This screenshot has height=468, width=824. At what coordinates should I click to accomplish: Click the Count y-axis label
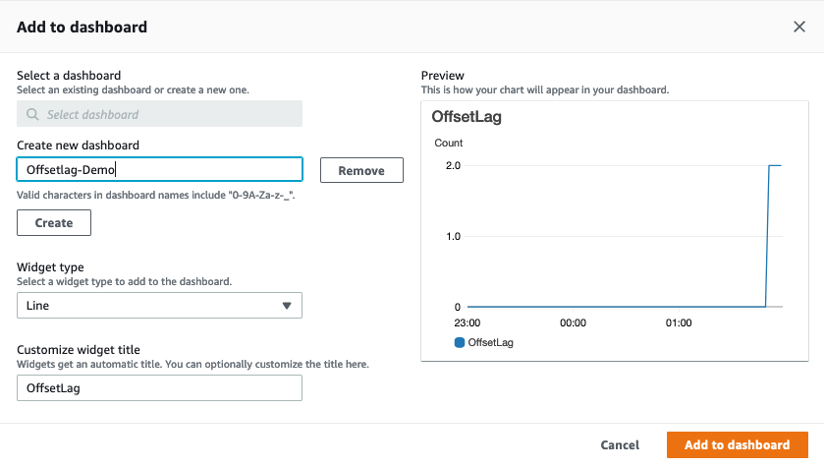coord(449,143)
